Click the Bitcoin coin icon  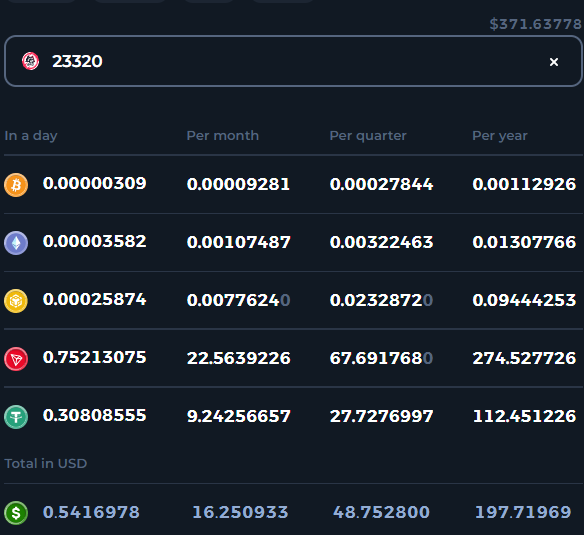point(16,185)
